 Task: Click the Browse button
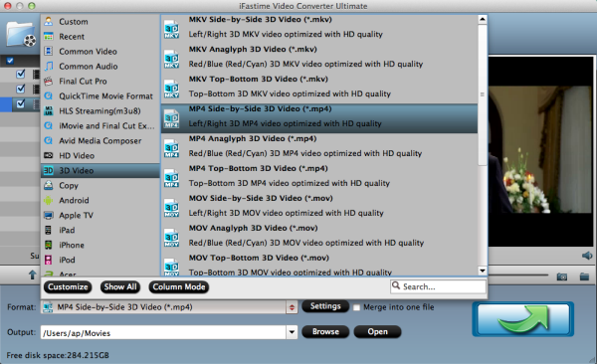(325, 331)
